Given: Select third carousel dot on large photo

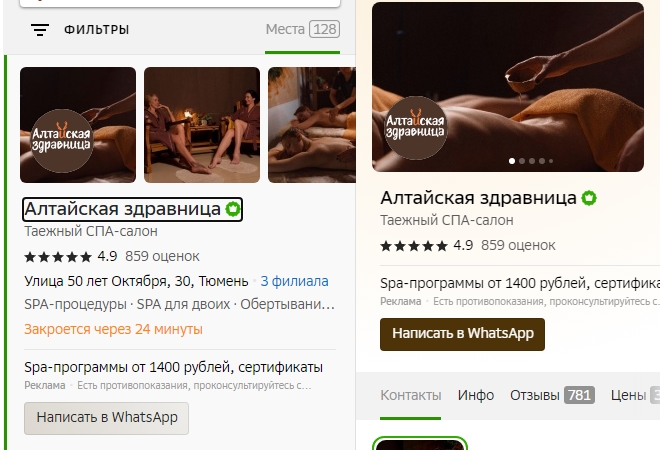Looking at the screenshot, I should (x=532, y=161).
